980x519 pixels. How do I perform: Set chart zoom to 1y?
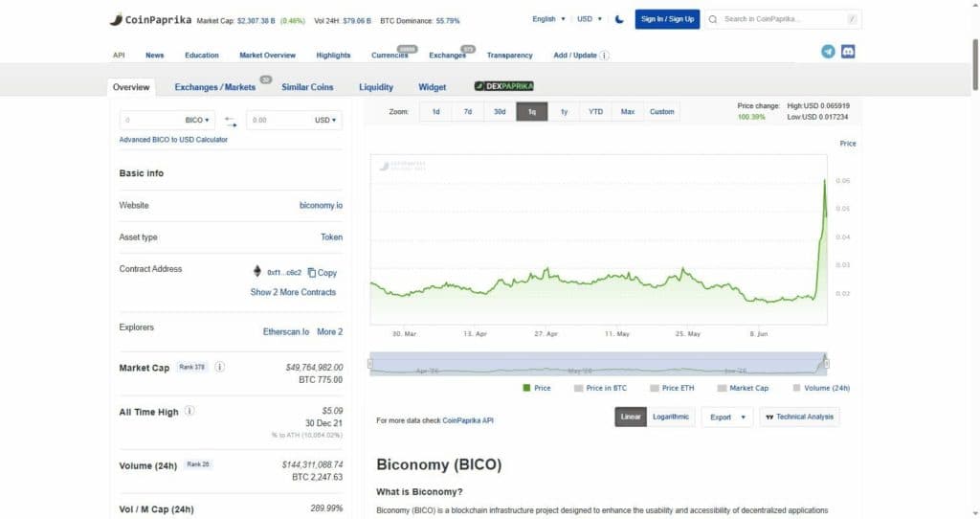(x=564, y=112)
